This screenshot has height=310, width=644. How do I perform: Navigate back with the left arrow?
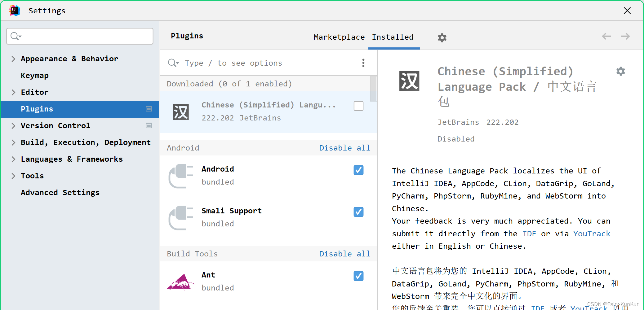click(606, 37)
